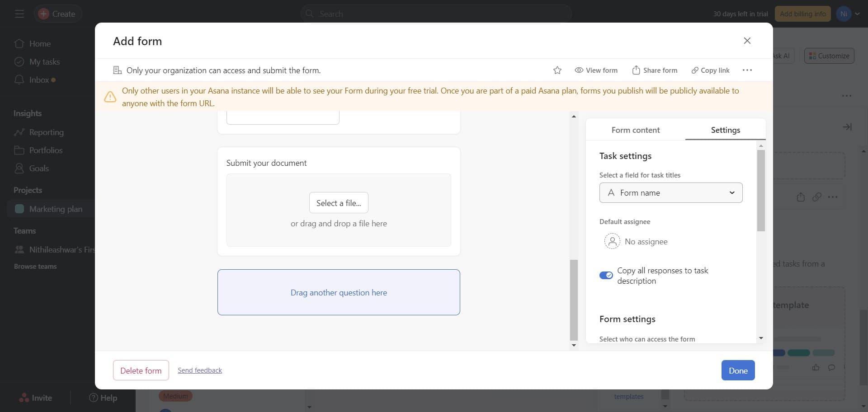Disable Copy all responses to task description

click(x=606, y=275)
